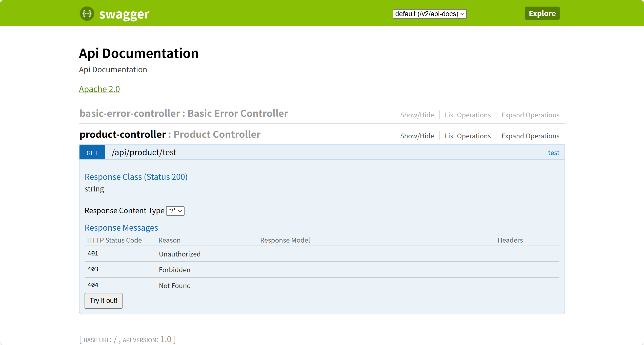
Task: Toggle Show/Hide for basic-error-controller
Action: click(417, 115)
